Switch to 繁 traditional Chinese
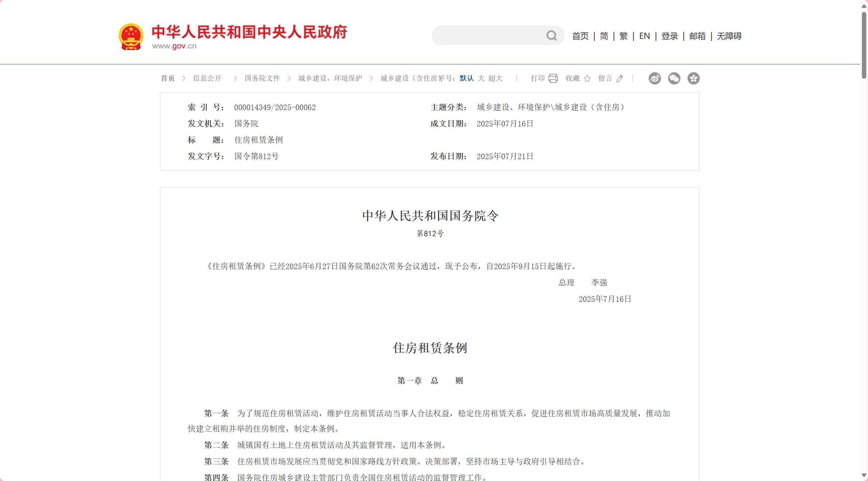This screenshot has width=868, height=481. [x=623, y=36]
